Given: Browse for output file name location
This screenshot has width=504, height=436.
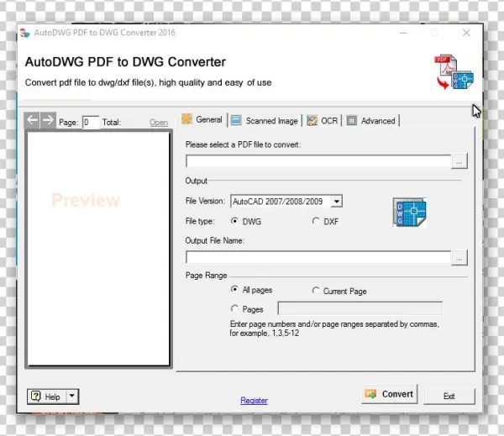Looking at the screenshot, I should [459, 259].
